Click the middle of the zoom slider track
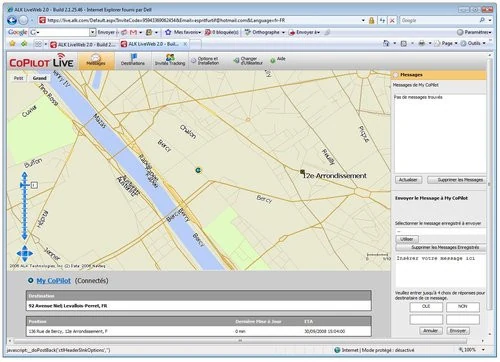Viewport: 500px width, 362px height. pyautogui.click(x=25, y=207)
